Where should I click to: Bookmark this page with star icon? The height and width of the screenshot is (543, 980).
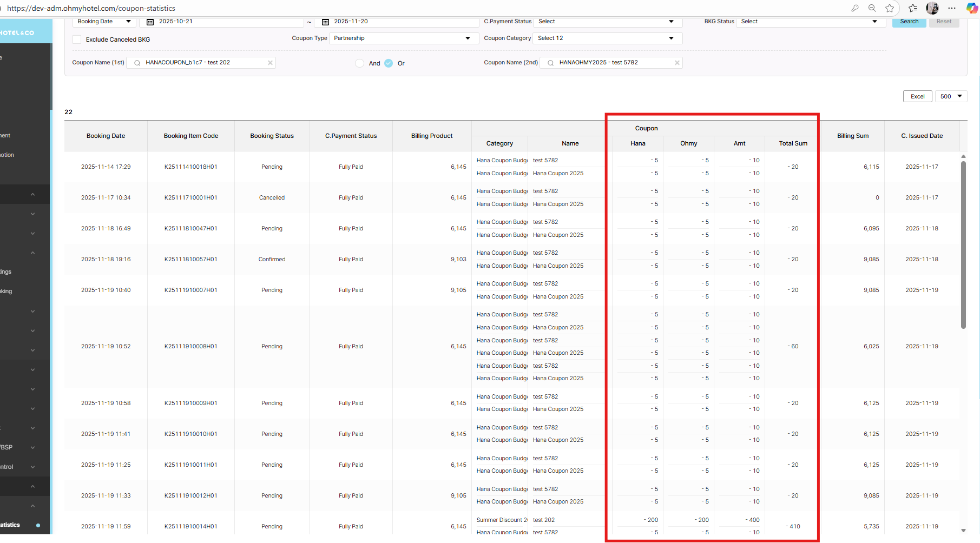pyautogui.click(x=890, y=8)
